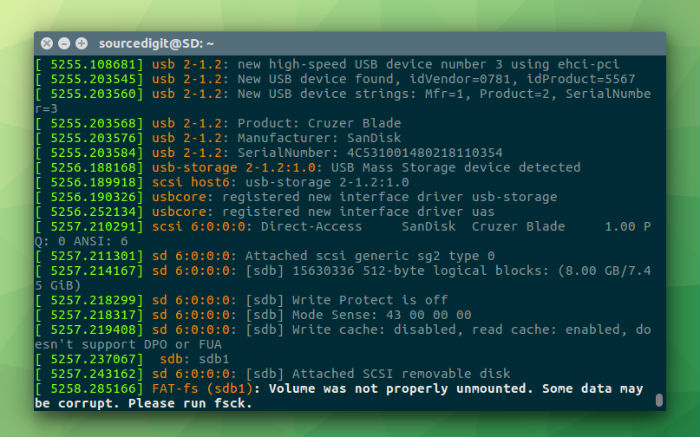Image resolution: width=700 pixels, height=437 pixels.
Task: Click the sourcedigit@SD title bar text
Action: (156, 43)
